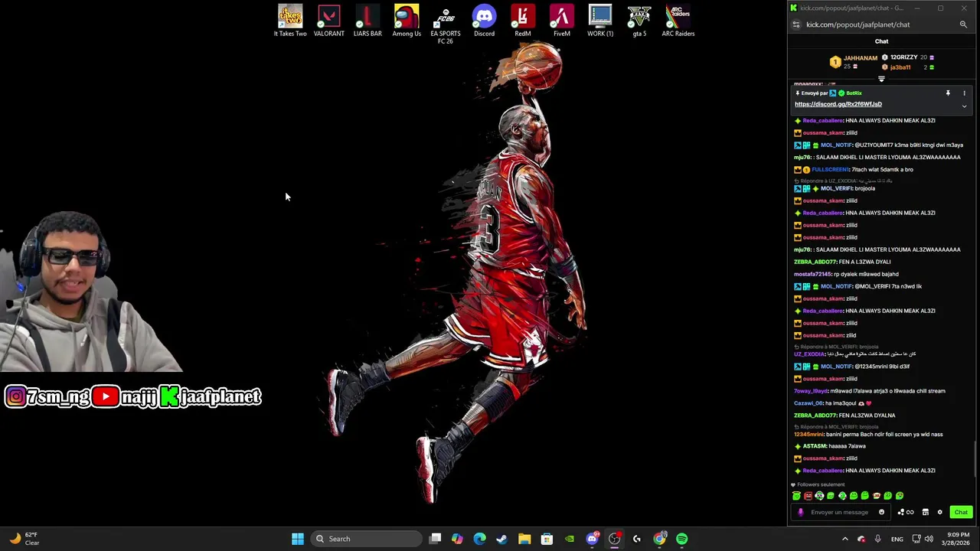The image size is (980, 551).
Task: Click username mostafa72145 in chat
Action: 812,274
